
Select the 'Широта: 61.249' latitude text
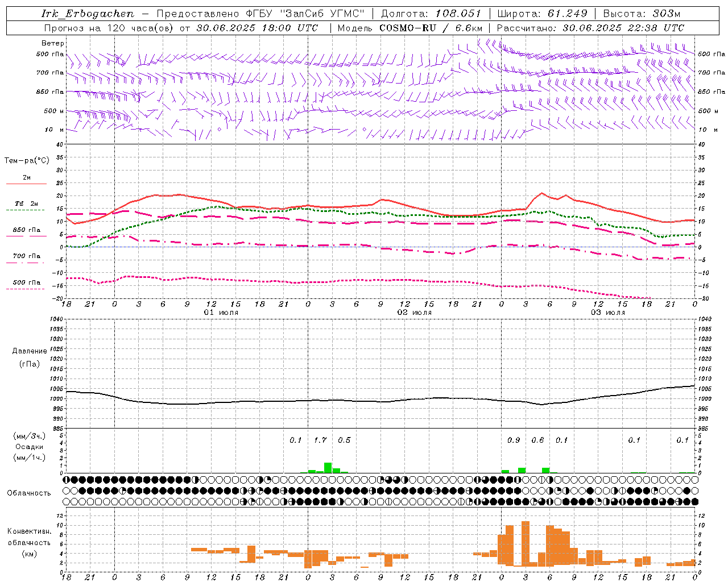pyautogui.click(x=542, y=14)
